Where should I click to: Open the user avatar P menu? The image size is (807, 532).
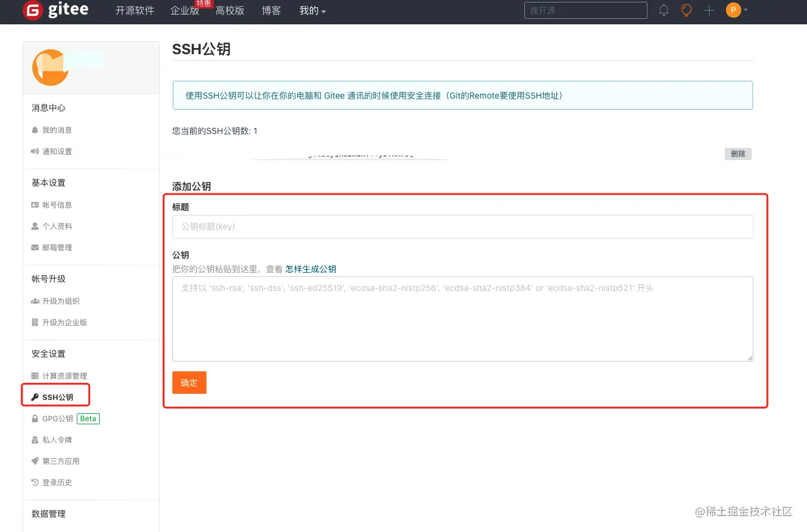(x=736, y=10)
